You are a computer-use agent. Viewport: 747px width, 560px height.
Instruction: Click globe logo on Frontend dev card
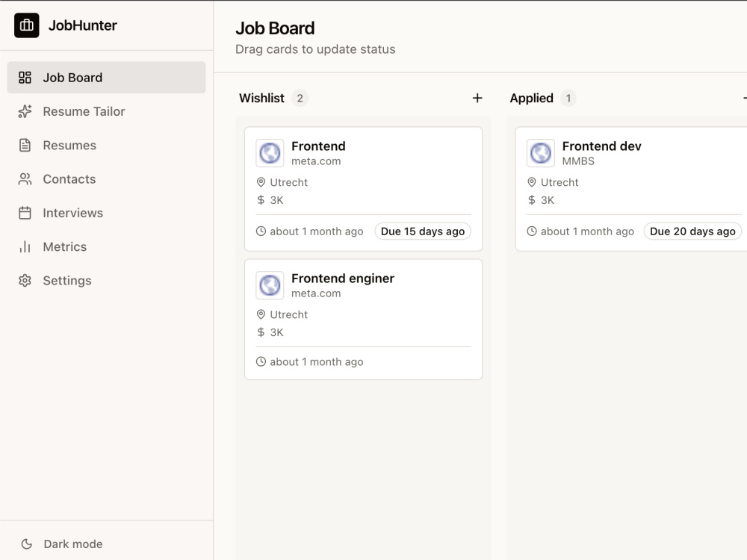click(x=541, y=153)
